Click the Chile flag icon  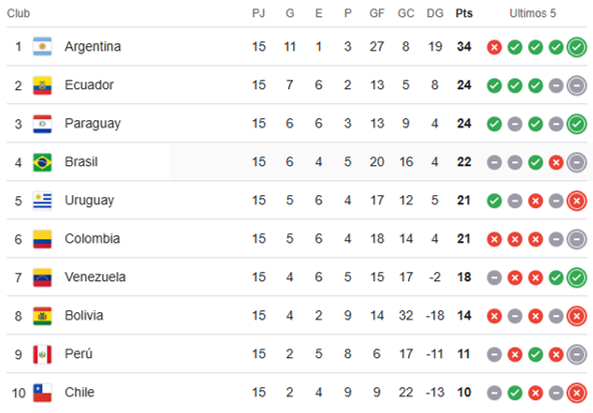[42, 393]
